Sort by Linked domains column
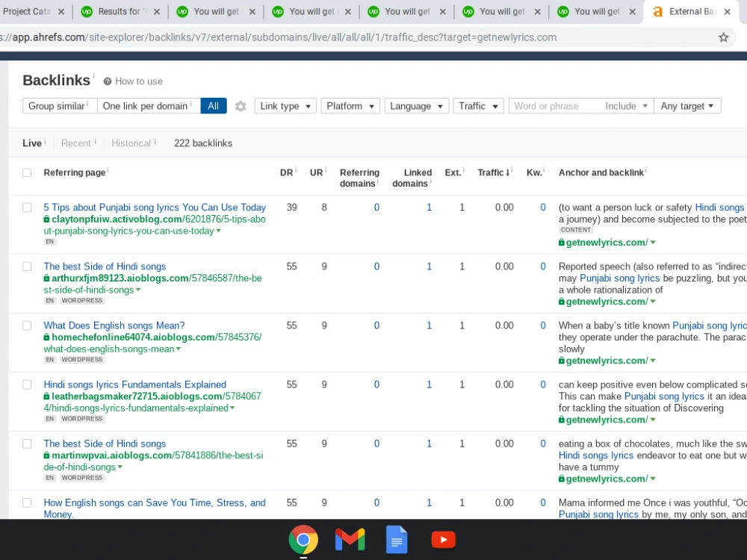Screen dimensions: 747x560 pos(412,178)
